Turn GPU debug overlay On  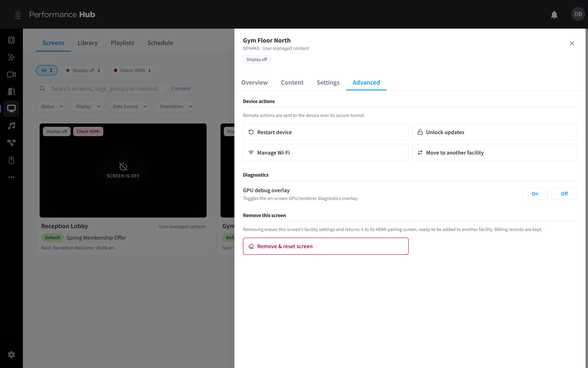click(535, 194)
